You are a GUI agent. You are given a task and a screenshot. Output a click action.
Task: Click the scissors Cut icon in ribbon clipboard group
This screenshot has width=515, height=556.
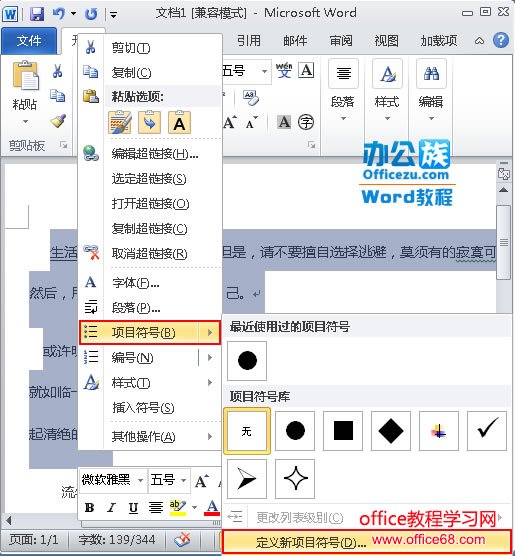(57, 71)
